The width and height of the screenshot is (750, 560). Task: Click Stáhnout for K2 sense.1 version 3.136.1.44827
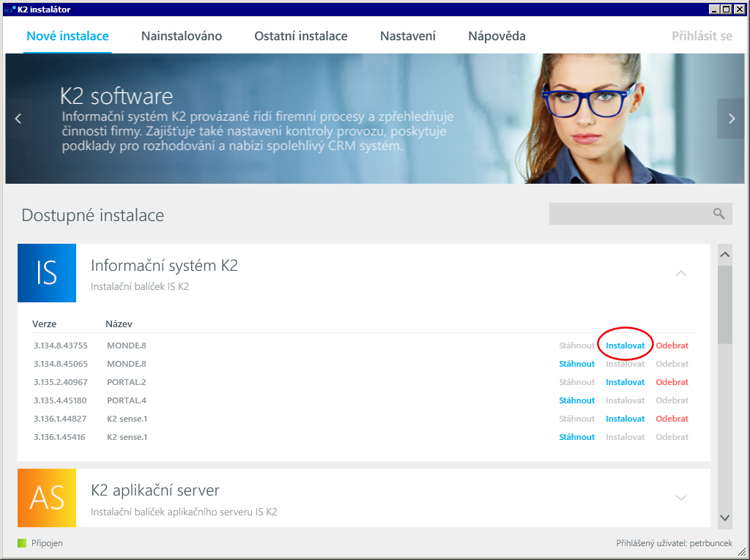click(577, 419)
